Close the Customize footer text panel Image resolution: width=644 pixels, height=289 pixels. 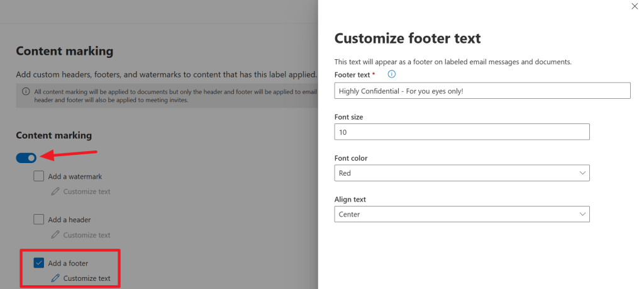click(633, 6)
